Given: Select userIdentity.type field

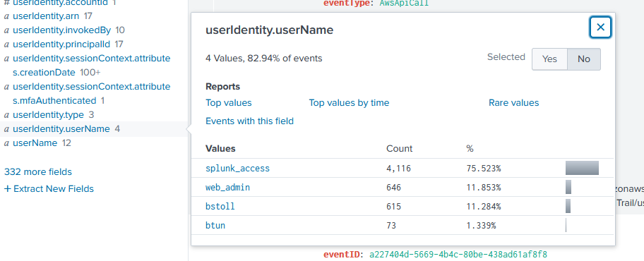Looking at the screenshot, I should [x=48, y=114].
